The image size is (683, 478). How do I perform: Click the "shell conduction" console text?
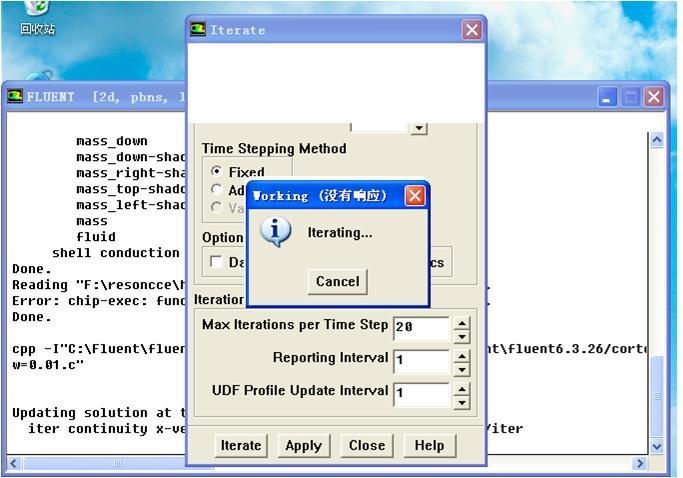click(115, 253)
